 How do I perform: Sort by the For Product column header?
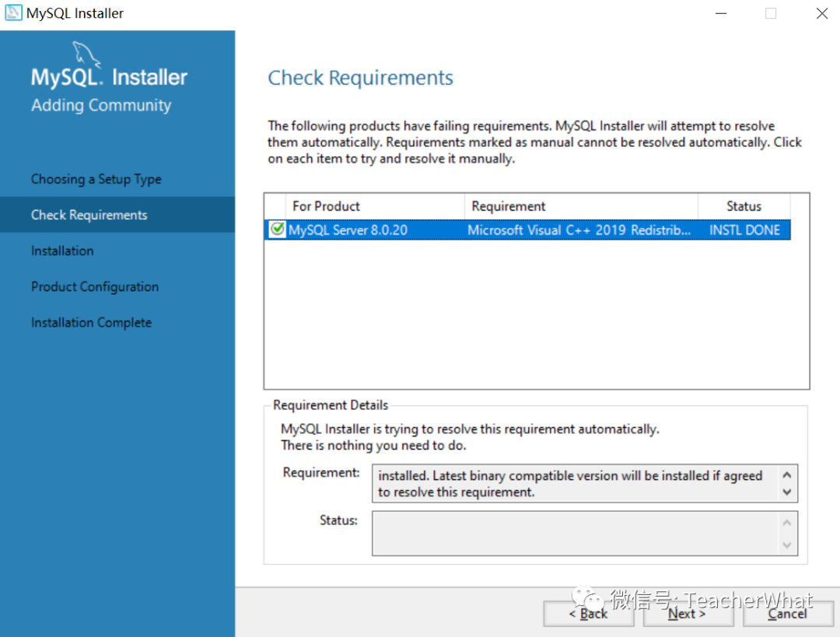tap(375, 206)
